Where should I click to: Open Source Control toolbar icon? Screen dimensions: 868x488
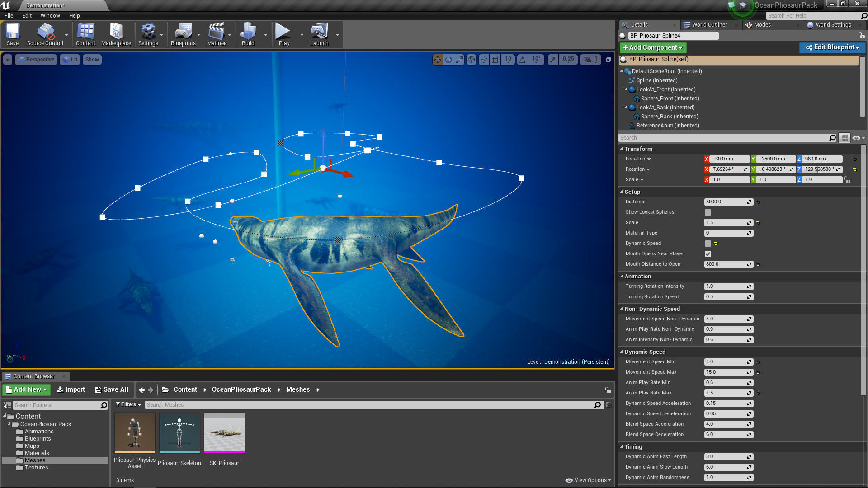point(45,35)
